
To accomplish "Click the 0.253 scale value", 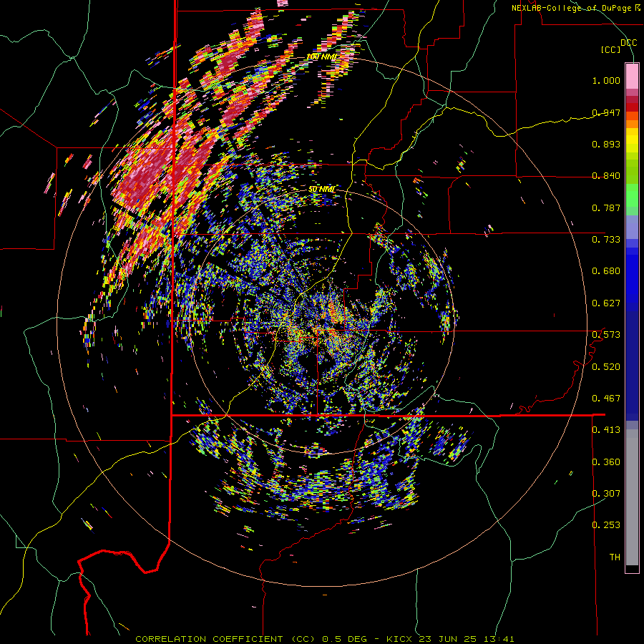I will [606, 525].
